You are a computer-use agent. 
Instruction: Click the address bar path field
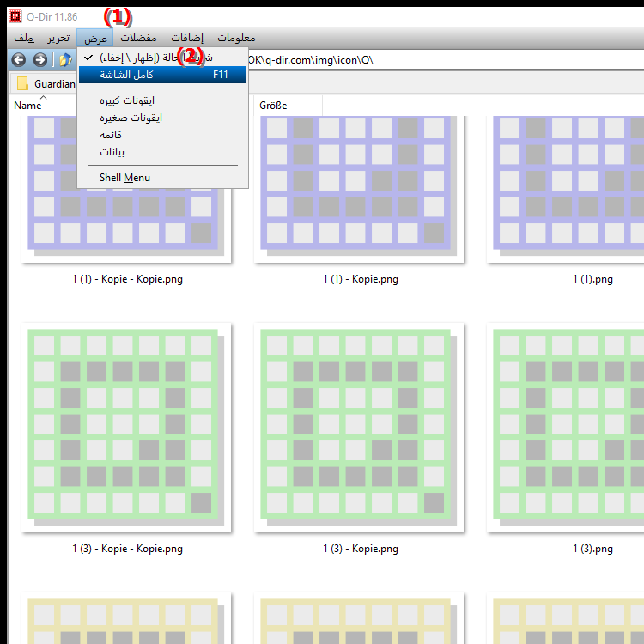point(445,60)
